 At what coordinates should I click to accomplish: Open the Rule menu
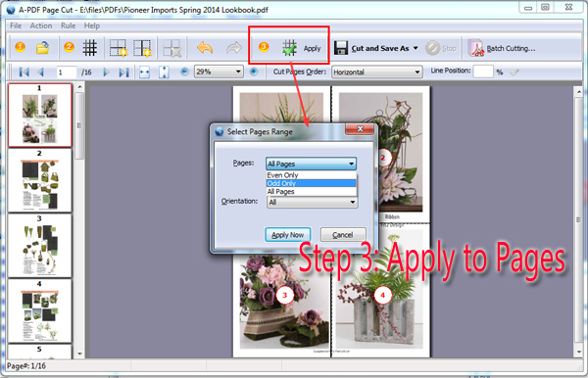(68, 25)
